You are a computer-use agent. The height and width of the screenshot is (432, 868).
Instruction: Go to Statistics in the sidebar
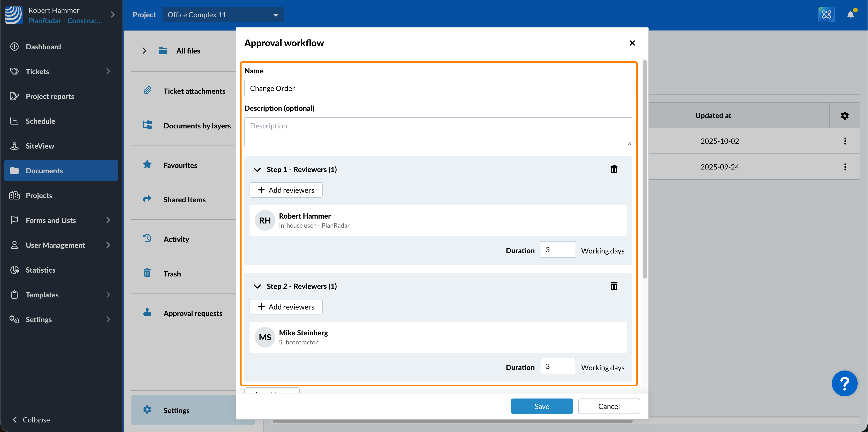pos(40,270)
